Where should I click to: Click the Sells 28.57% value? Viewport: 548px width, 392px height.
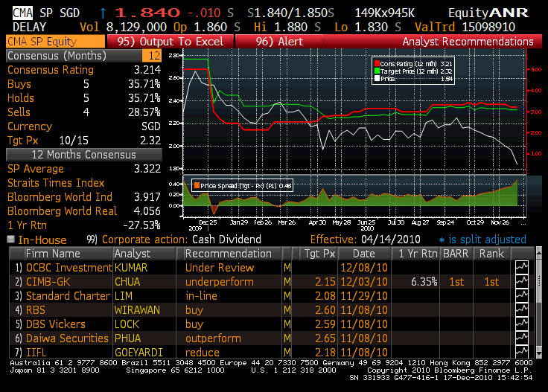144,112
